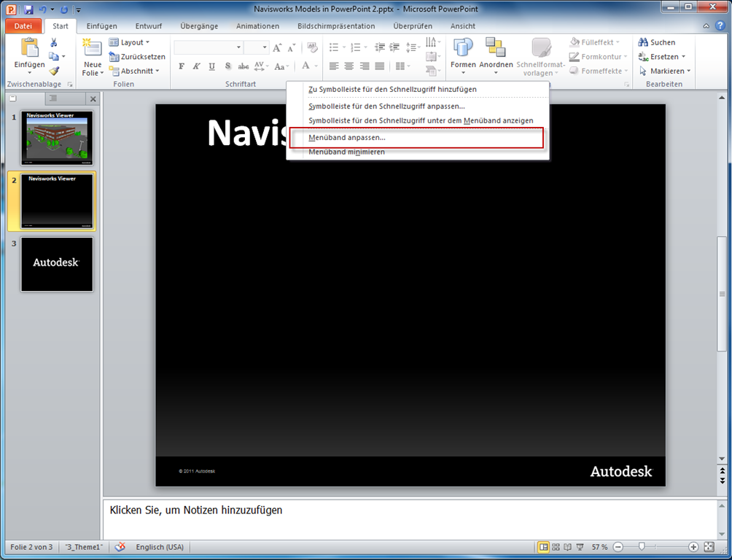Image resolution: width=732 pixels, height=560 pixels.
Task: Switch to slide sorter view icon
Action: click(556, 547)
